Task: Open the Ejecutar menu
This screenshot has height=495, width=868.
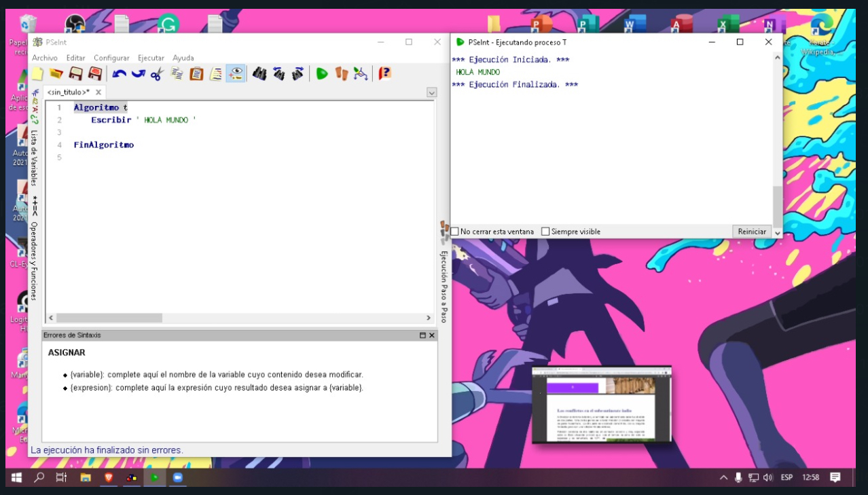Action: pos(151,58)
